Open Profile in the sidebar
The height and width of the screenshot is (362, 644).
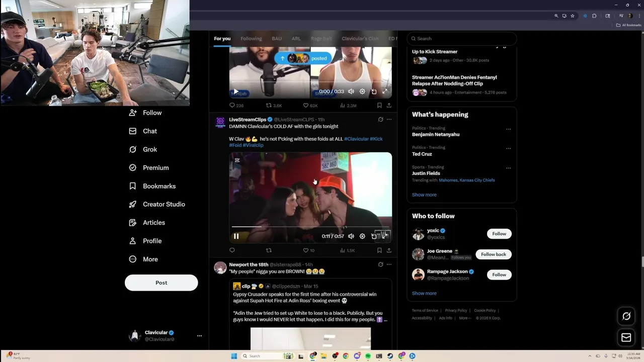[145, 241]
